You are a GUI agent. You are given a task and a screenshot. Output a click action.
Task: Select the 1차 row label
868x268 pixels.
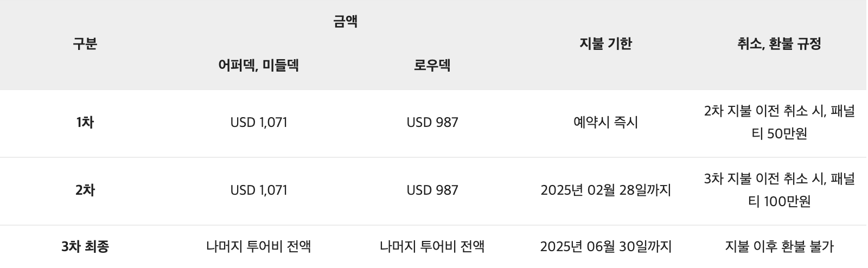85,123
